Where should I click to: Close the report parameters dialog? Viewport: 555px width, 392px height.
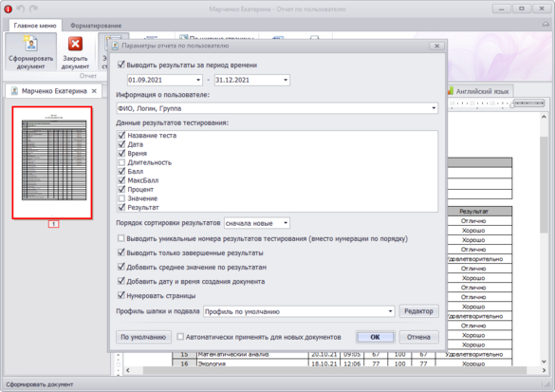click(436, 47)
